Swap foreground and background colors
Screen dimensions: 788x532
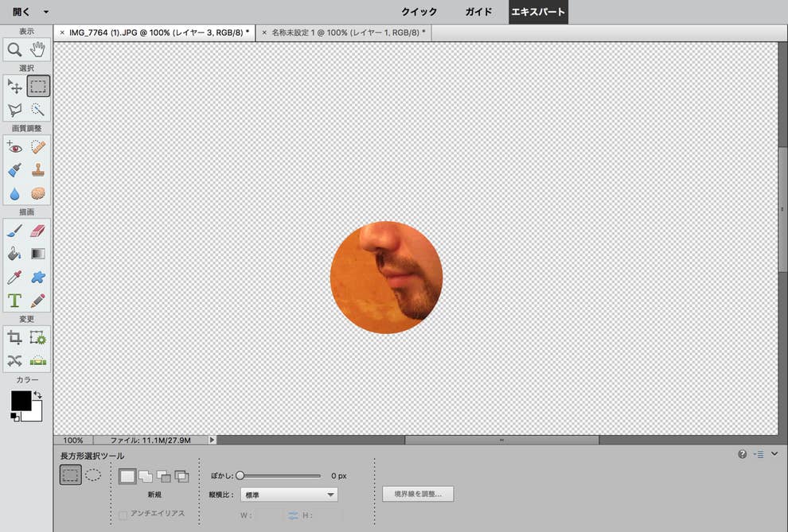37,394
